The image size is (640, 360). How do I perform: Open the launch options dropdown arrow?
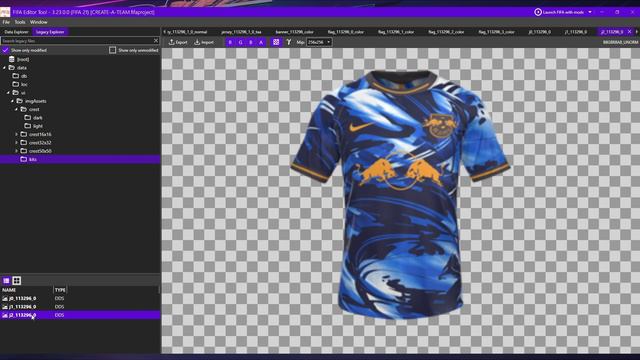(x=590, y=12)
